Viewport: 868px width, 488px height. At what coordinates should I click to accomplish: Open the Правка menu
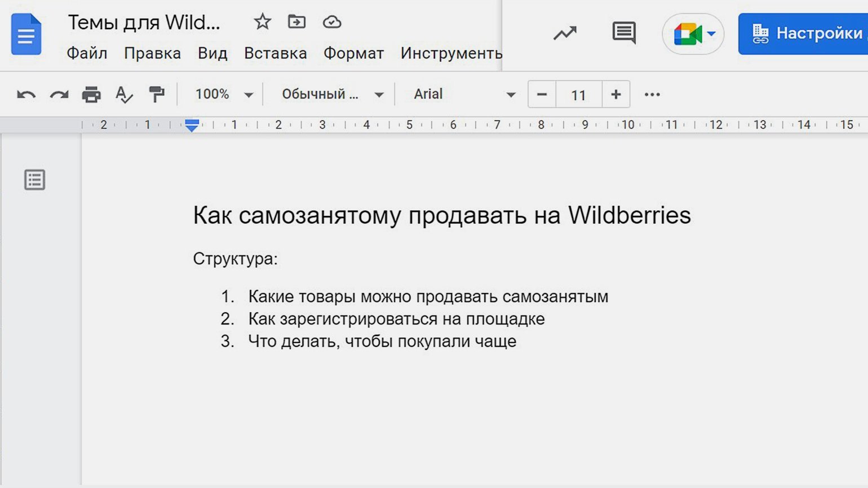152,53
